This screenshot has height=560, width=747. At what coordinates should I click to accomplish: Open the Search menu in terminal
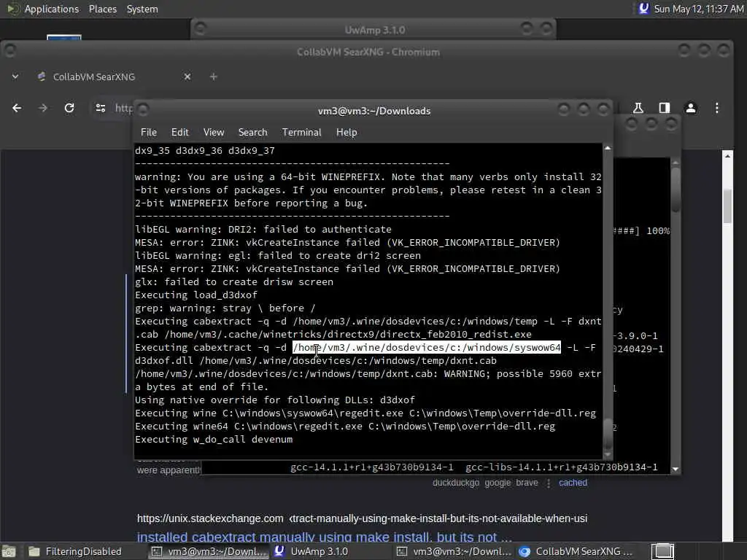[x=252, y=133]
